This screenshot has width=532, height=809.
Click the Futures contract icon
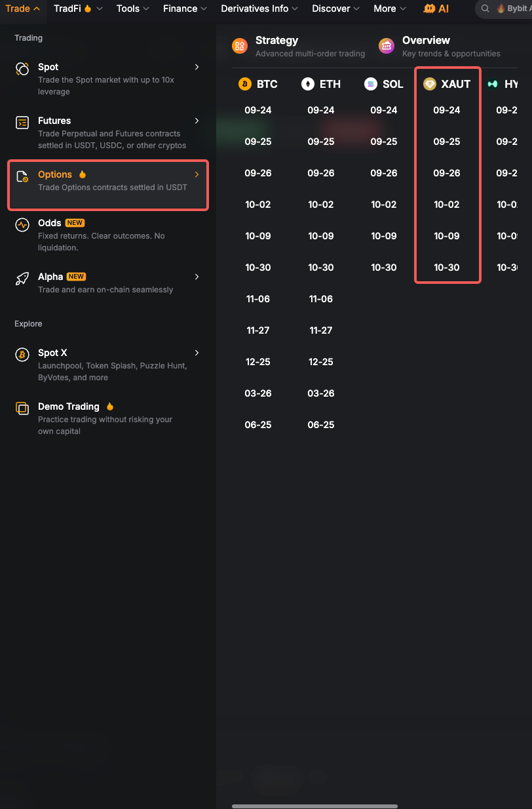pos(22,123)
